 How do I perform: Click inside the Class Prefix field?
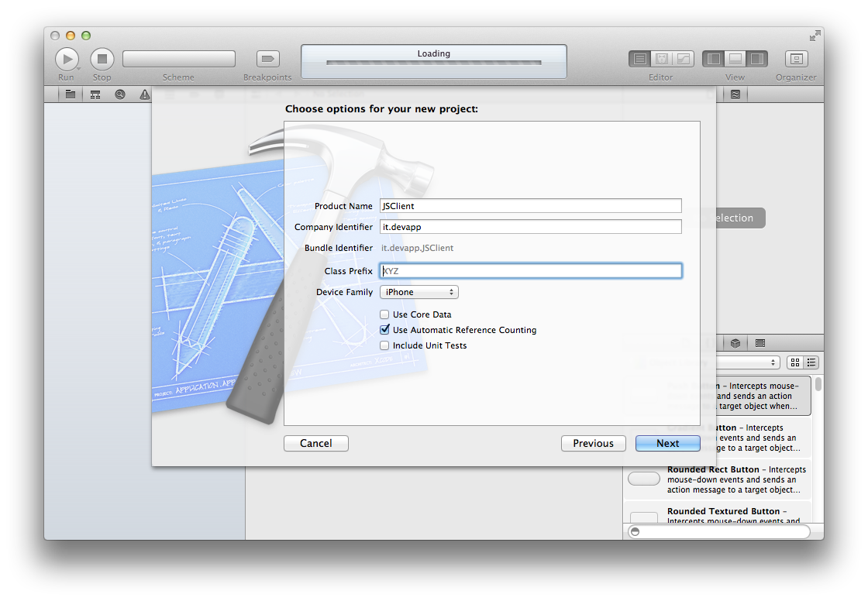tap(531, 271)
